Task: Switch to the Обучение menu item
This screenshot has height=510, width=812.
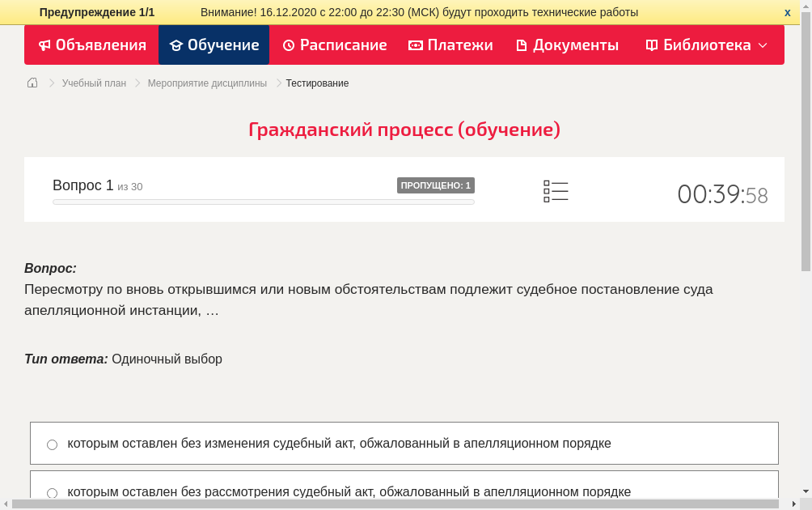Action: 214,45
